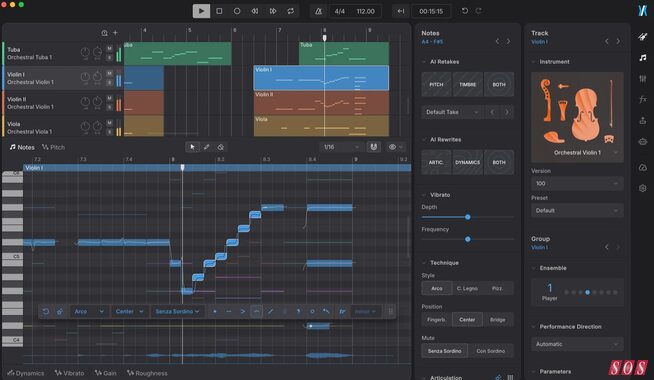This screenshot has height=380, width=654.
Task: Click the accent articulation icon
Action: coord(243,312)
